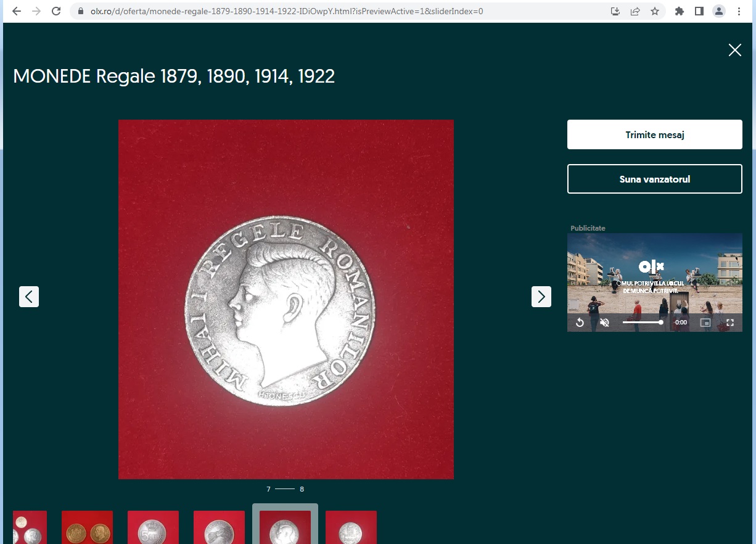756x544 pixels.
Task: Adjust the ad video volume slider
Action: [x=643, y=323]
